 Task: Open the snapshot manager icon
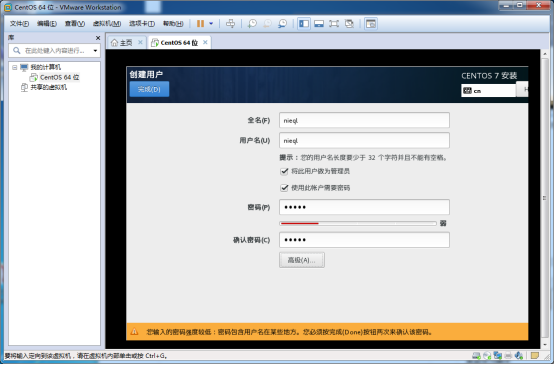click(282, 24)
